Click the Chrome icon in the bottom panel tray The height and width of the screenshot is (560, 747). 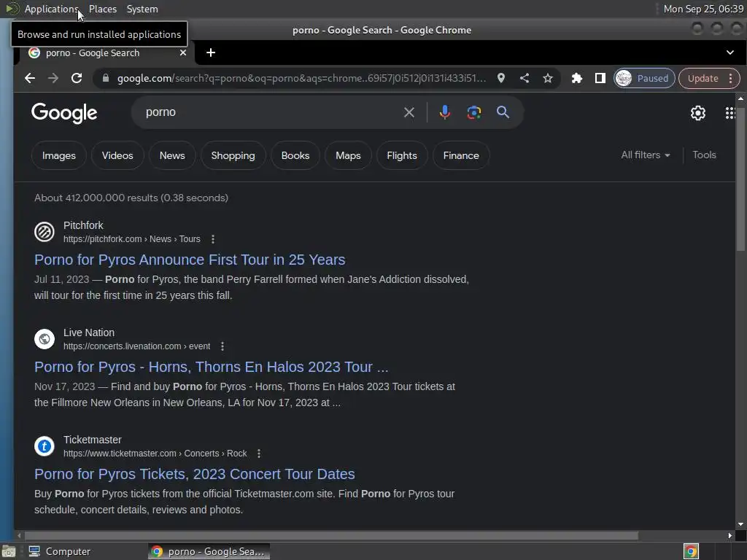coord(692,551)
